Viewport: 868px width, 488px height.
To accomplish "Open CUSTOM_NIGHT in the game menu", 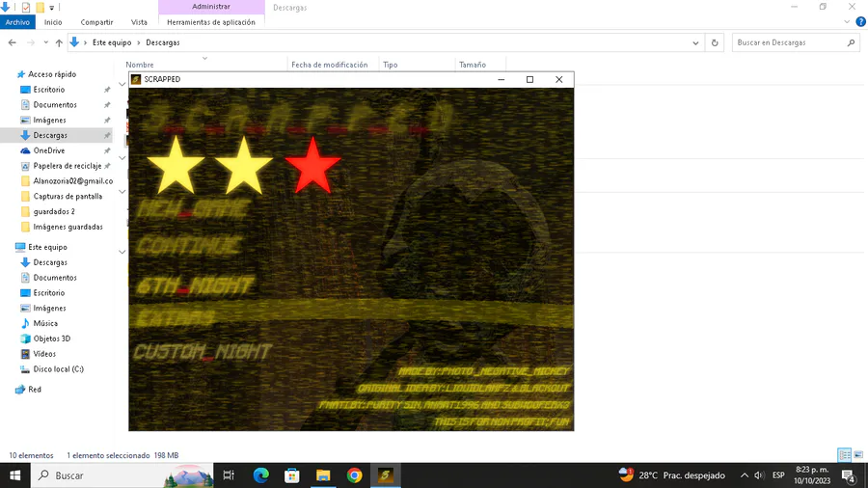I will click(x=203, y=352).
